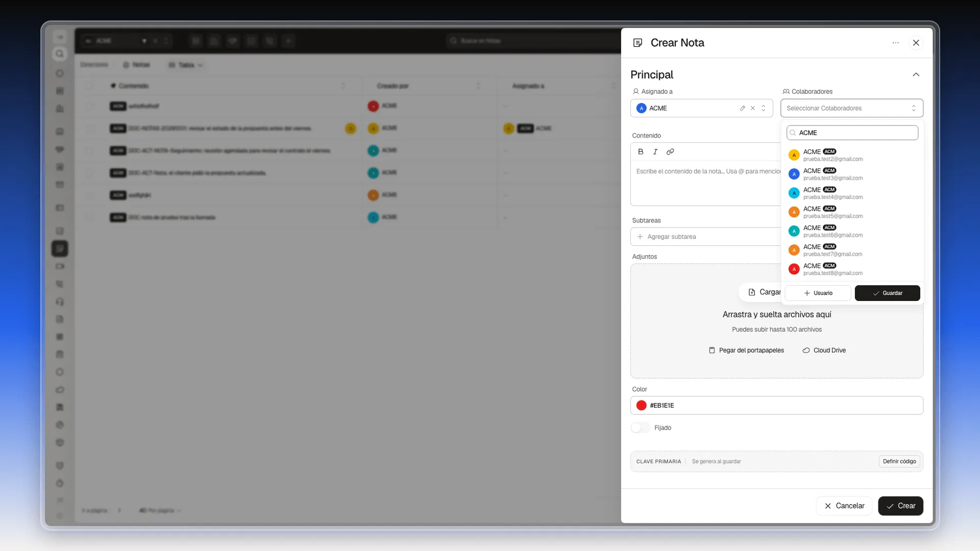Click the ACME search field for collaborators
This screenshot has height=551, width=980.
852,133
